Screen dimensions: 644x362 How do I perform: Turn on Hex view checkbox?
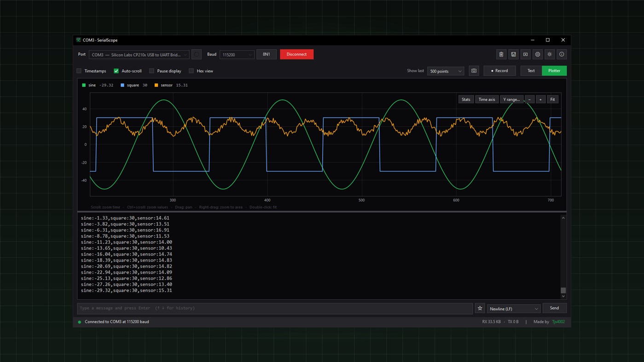(191, 71)
